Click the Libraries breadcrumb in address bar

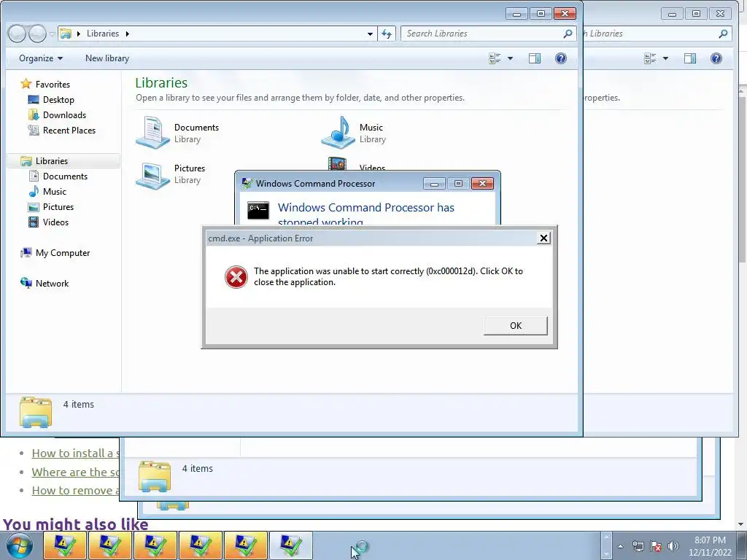102,34
